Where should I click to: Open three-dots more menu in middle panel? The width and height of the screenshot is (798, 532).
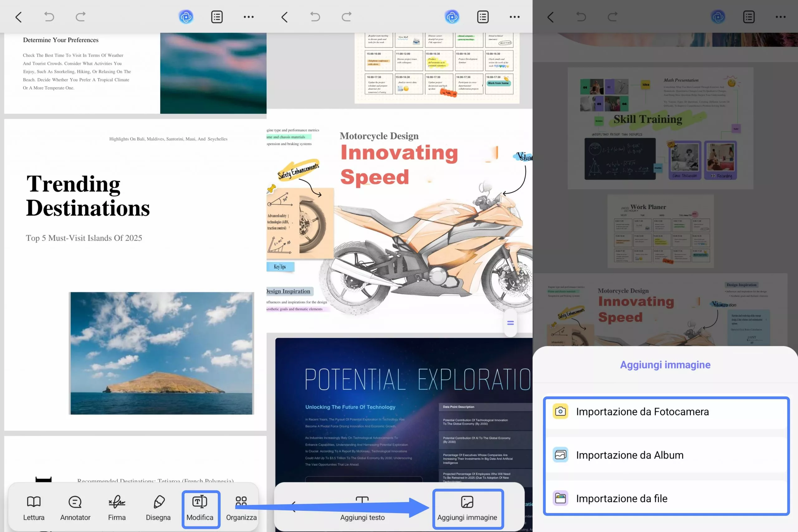[514, 17]
